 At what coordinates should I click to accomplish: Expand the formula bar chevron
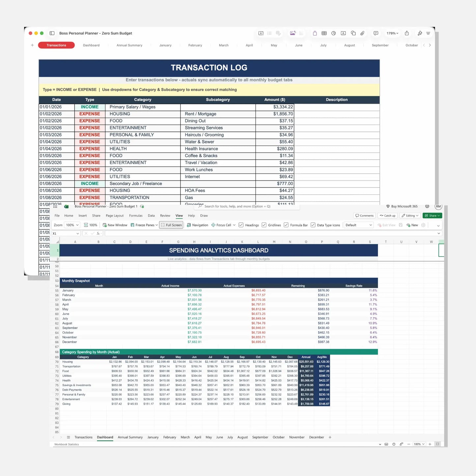tap(439, 234)
